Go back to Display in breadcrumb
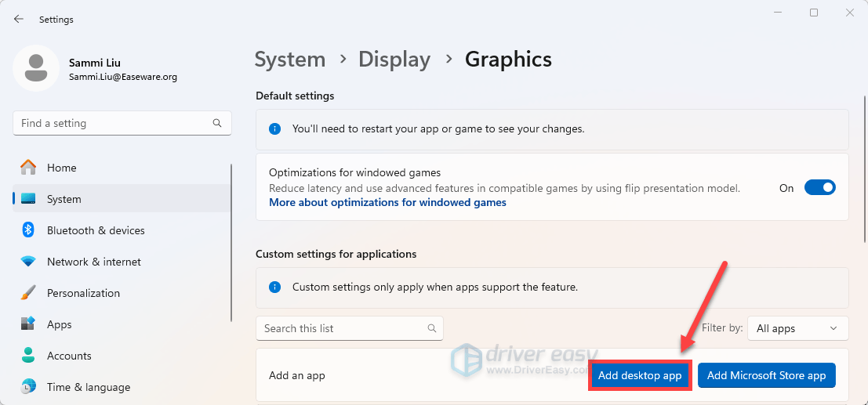The width and height of the screenshot is (868, 405). tap(394, 60)
